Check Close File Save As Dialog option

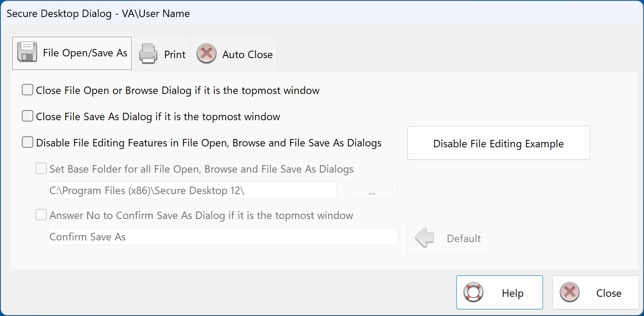pyautogui.click(x=27, y=115)
